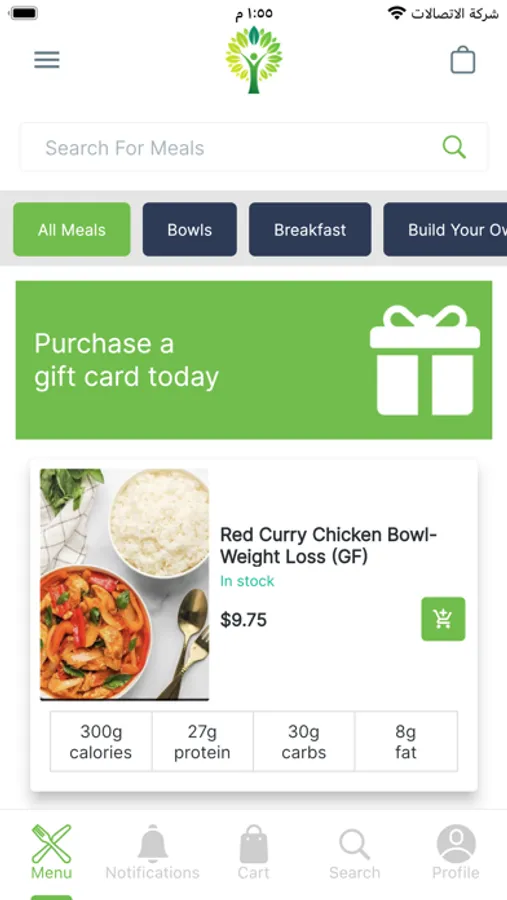Click the green magnifier search icon

click(454, 147)
